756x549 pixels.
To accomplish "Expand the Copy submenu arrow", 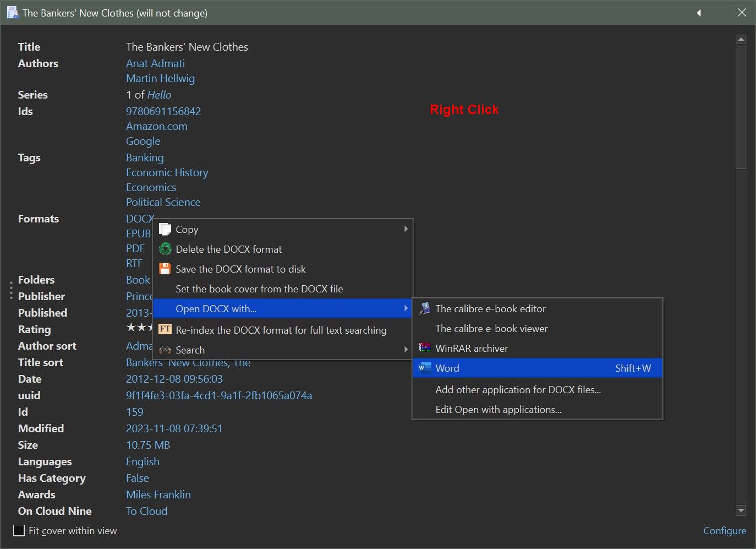I will point(406,229).
